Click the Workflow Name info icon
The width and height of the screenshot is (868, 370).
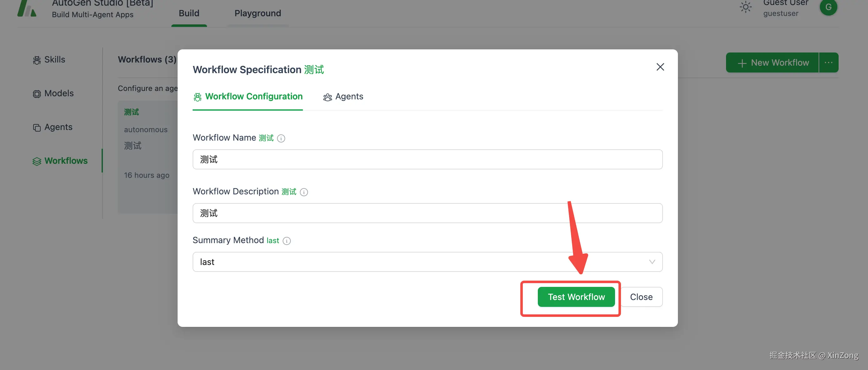point(281,138)
